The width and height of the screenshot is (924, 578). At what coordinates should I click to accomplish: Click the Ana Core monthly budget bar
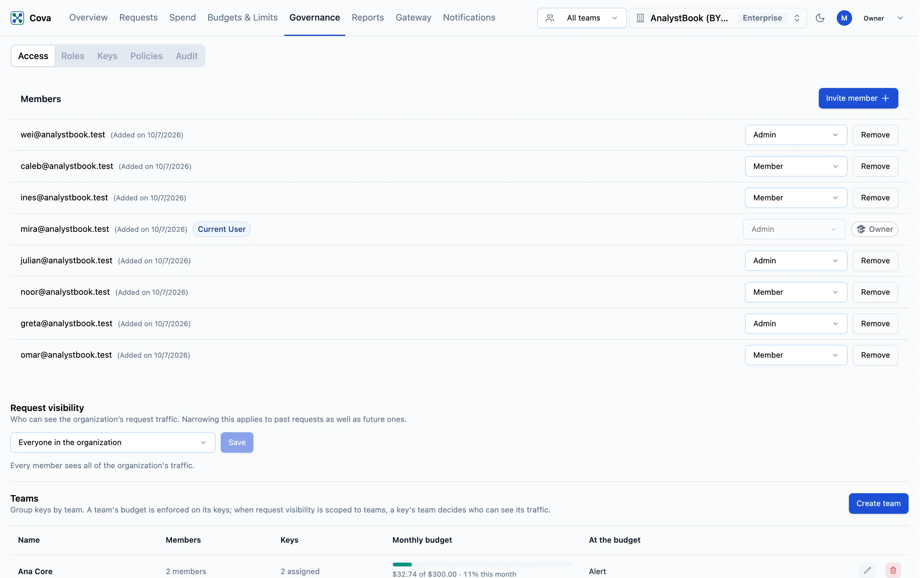pos(483,565)
